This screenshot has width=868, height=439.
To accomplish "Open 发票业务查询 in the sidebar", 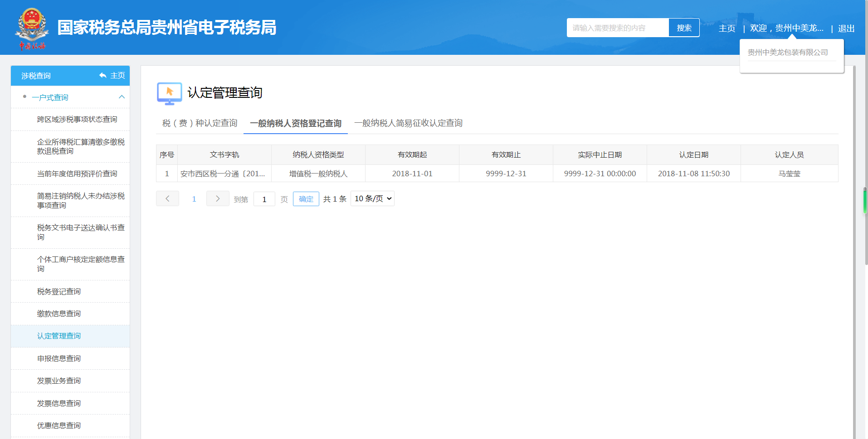I will [x=59, y=381].
